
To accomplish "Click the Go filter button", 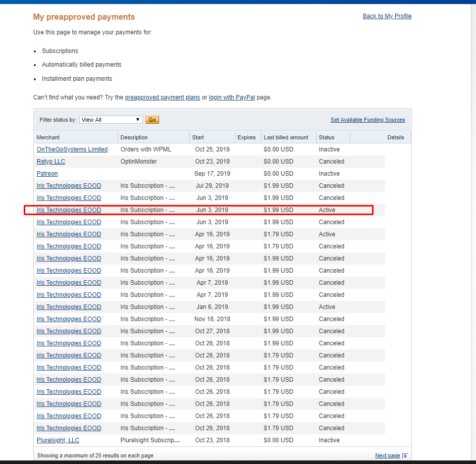I will click(x=152, y=120).
